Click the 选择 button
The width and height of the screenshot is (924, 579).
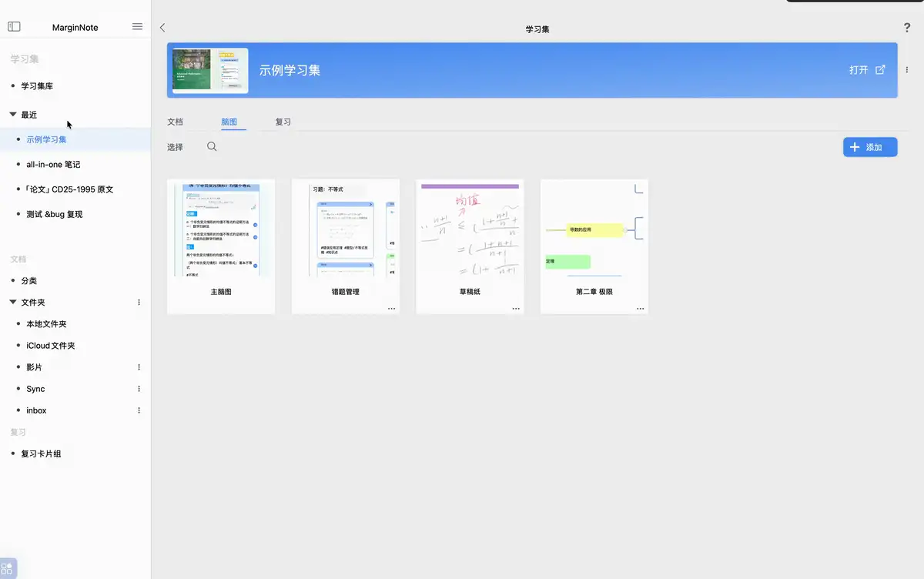click(176, 147)
